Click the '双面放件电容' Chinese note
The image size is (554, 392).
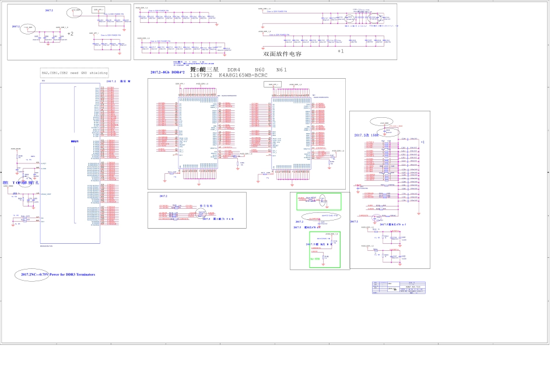282,54
